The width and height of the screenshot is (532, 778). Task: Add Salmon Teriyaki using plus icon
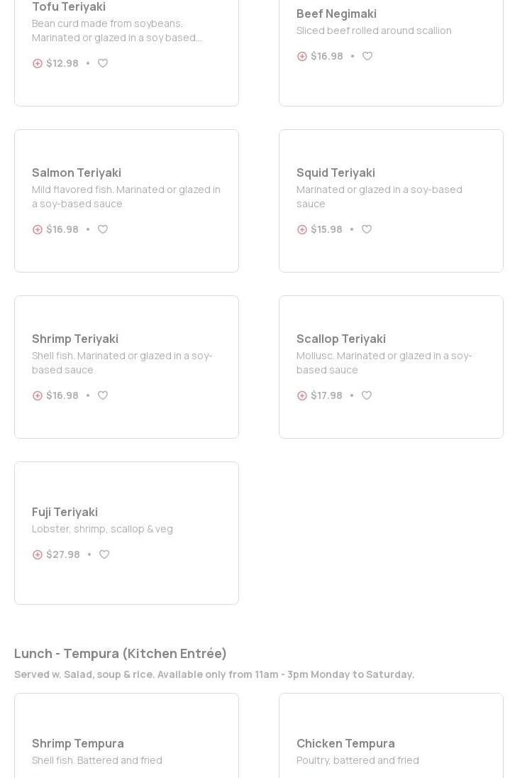(38, 229)
